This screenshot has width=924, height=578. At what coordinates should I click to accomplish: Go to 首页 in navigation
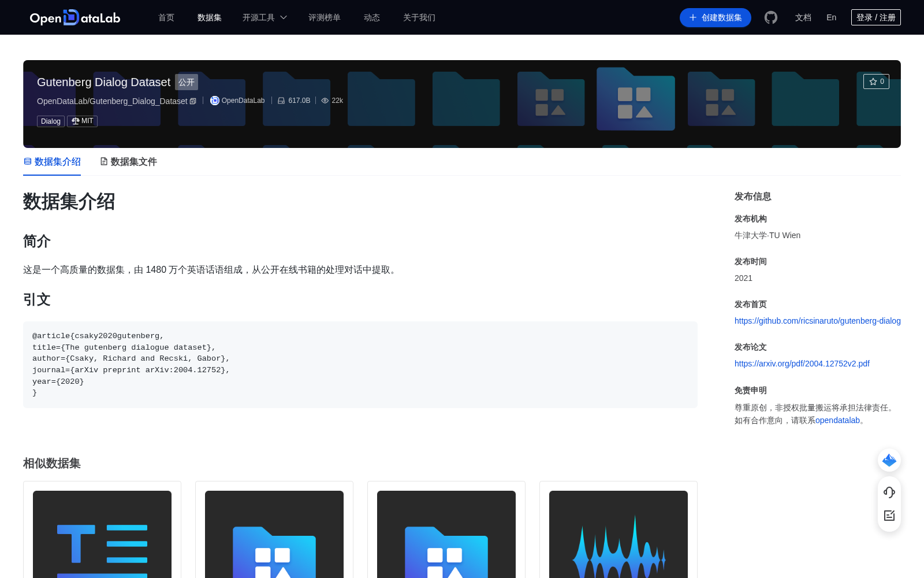(166, 17)
